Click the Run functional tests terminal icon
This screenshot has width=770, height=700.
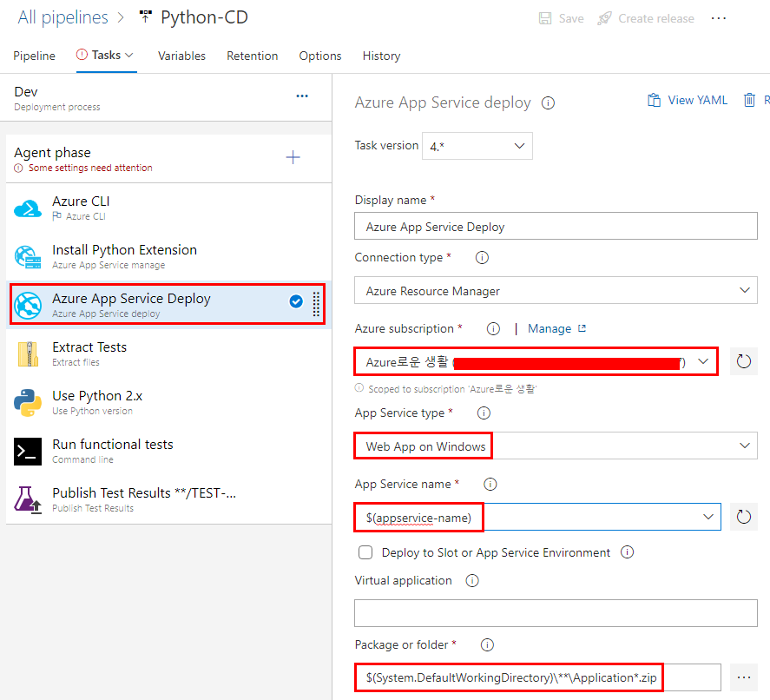tap(28, 451)
